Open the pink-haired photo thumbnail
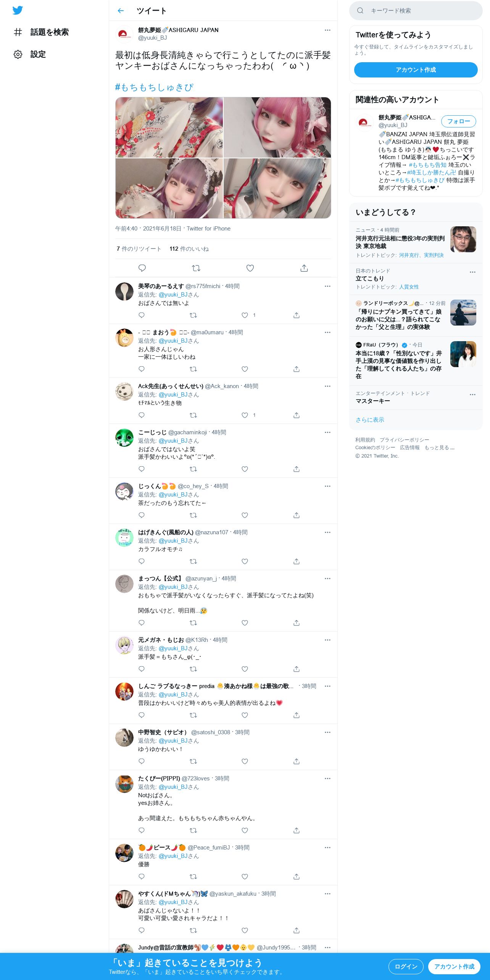 tap(277, 127)
